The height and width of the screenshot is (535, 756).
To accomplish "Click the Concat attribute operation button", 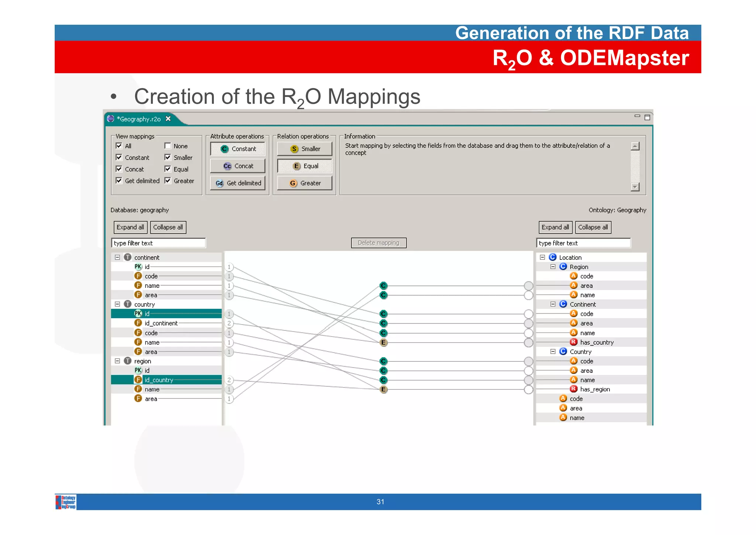I will pos(238,166).
